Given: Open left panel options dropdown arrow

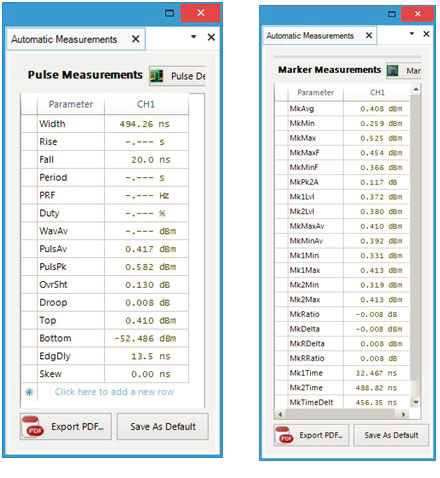Looking at the screenshot, I should (x=193, y=37).
